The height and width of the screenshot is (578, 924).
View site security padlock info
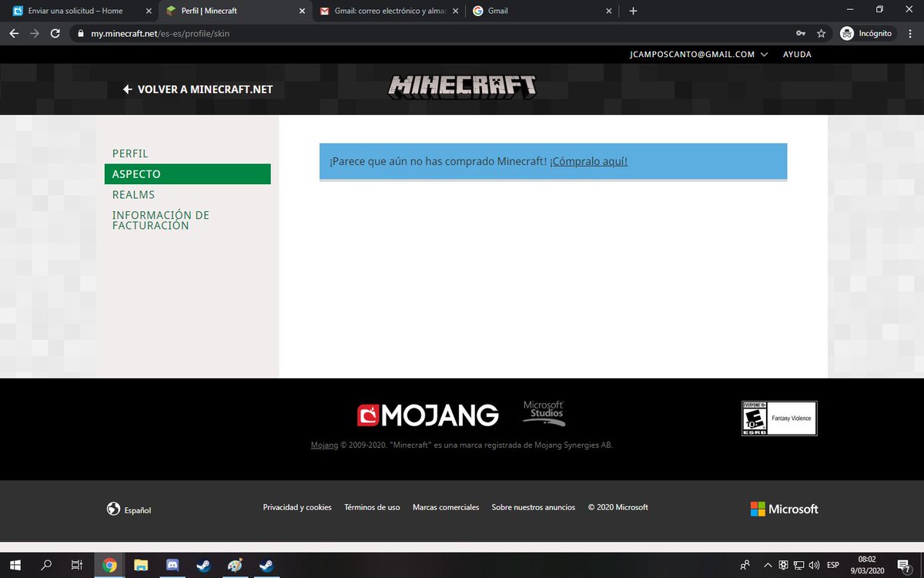[x=80, y=33]
